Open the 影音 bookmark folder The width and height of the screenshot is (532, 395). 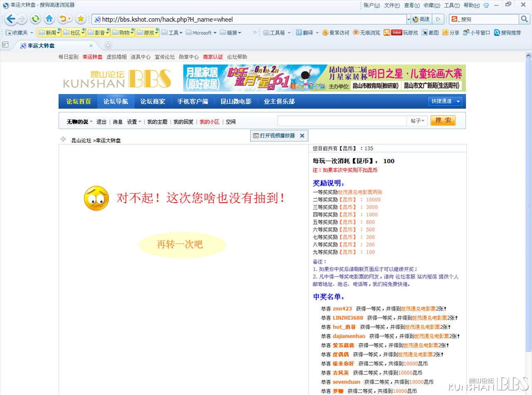point(98,32)
